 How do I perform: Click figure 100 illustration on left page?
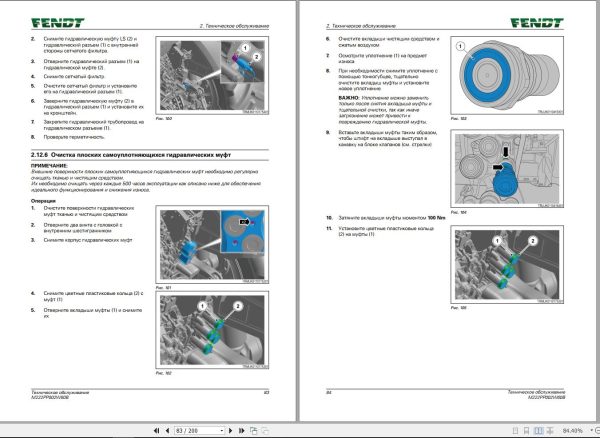click(212, 75)
